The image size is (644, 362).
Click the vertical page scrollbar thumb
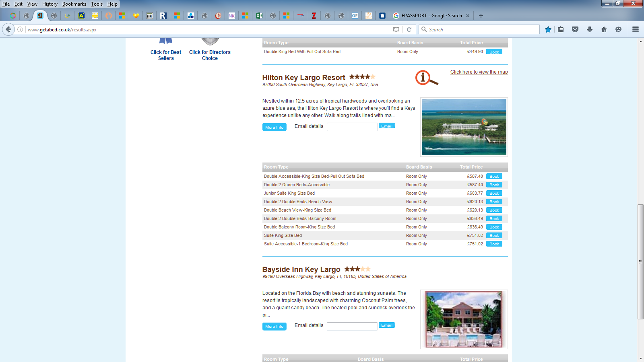click(x=640, y=262)
